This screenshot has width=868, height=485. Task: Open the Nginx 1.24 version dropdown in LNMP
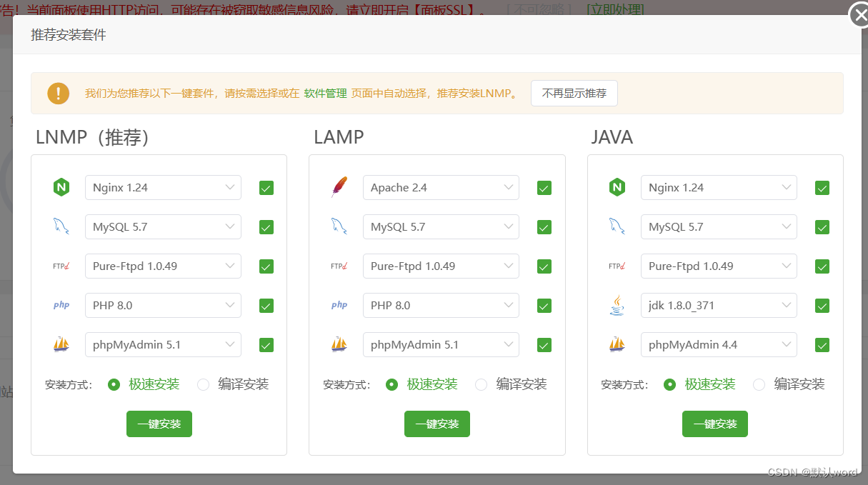[163, 187]
